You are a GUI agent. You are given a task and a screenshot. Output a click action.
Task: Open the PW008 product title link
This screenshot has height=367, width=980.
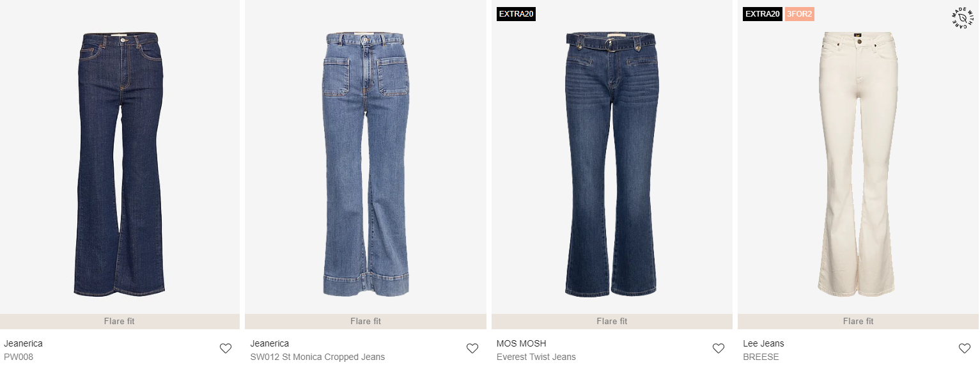pos(19,357)
